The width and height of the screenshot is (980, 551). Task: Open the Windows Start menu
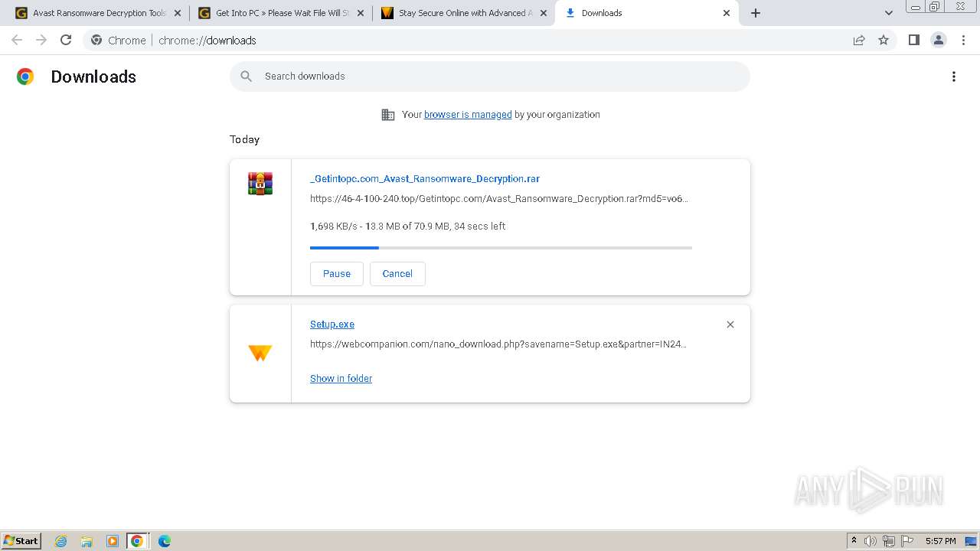[x=21, y=541]
